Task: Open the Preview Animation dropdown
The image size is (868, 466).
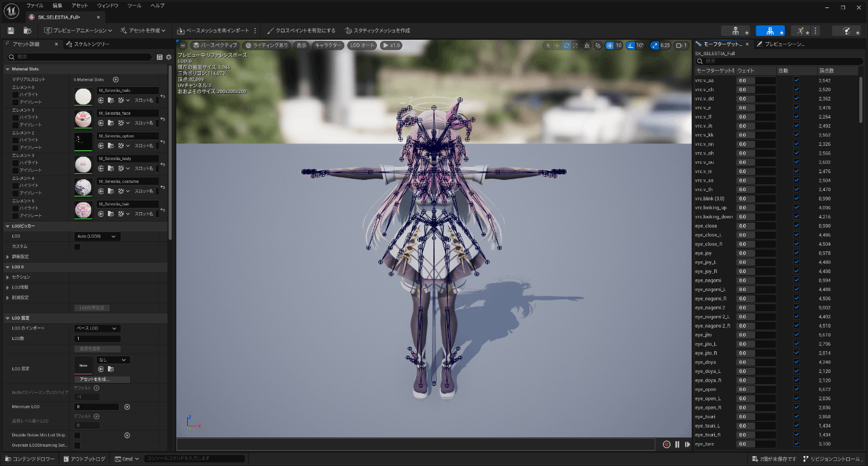Action: pyautogui.click(x=78, y=30)
